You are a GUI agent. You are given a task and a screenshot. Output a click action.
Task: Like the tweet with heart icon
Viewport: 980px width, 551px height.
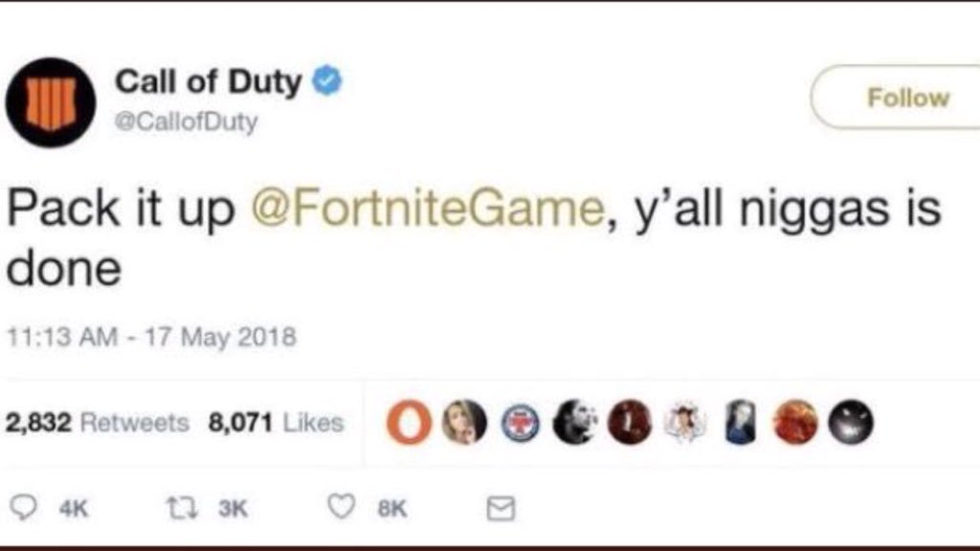(342, 507)
